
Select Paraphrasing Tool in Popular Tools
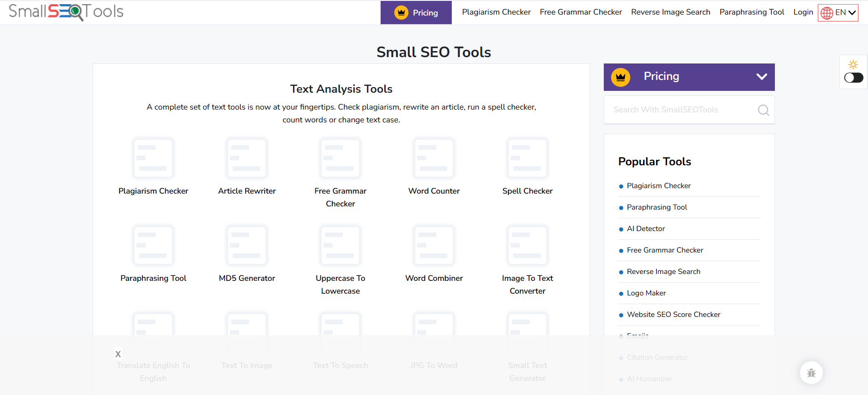point(657,207)
